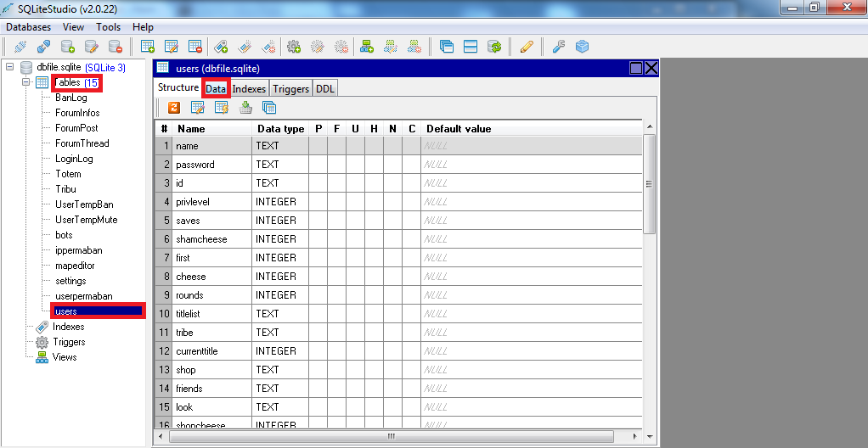868x448 pixels.
Task: Collapse the dbfile.sqlite database node
Action: coord(9,67)
